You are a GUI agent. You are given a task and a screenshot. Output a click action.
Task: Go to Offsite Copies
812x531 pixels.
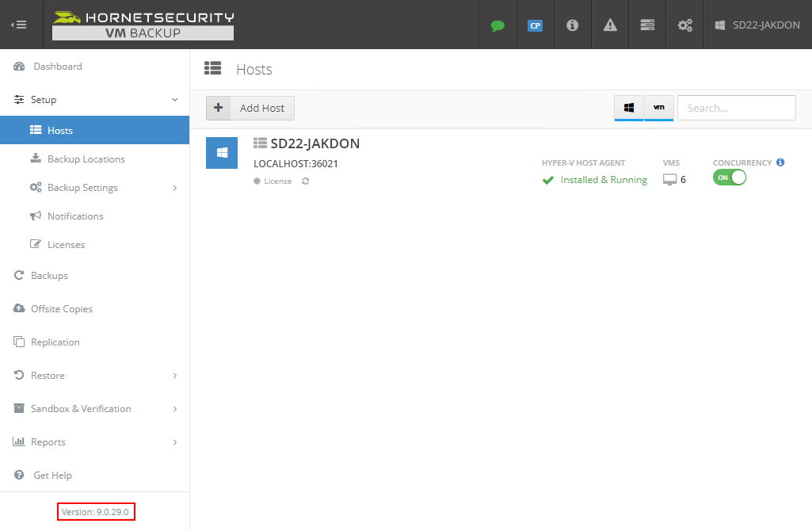(x=62, y=308)
